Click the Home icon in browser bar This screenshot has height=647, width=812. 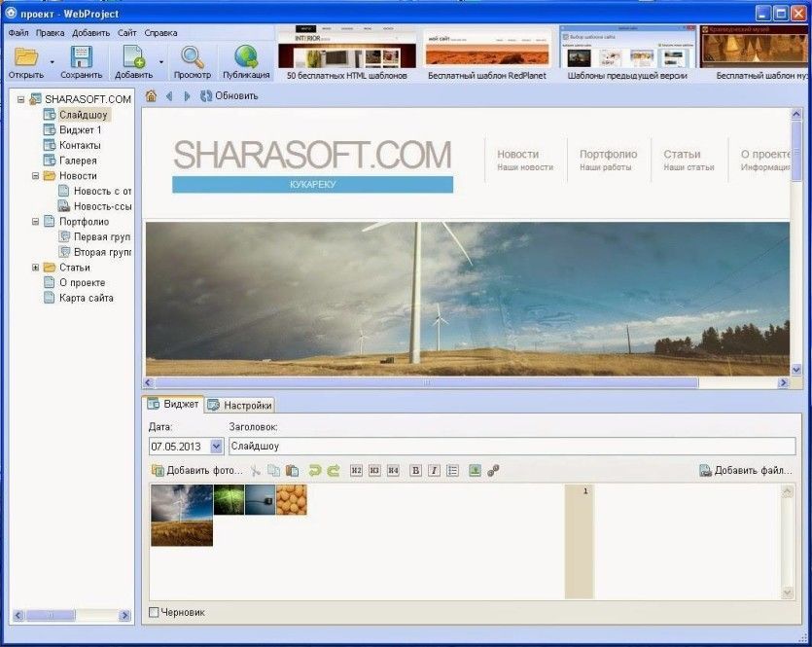pos(151,95)
